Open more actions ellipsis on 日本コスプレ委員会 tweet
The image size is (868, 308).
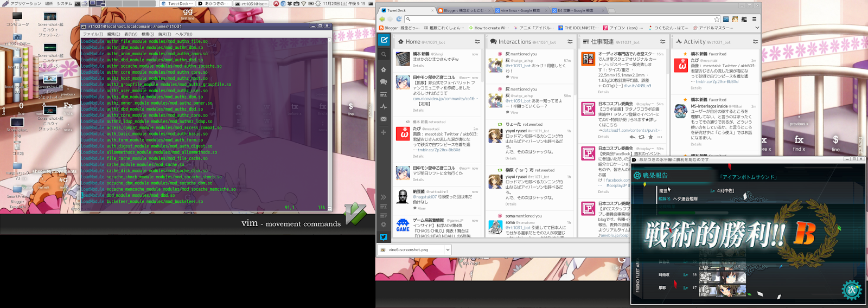[x=660, y=137]
